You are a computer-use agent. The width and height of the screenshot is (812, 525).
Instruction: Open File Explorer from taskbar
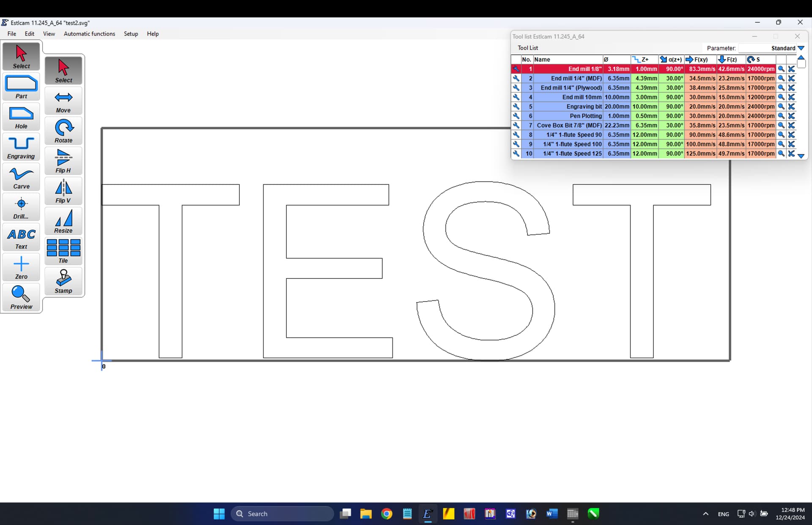(x=366, y=514)
